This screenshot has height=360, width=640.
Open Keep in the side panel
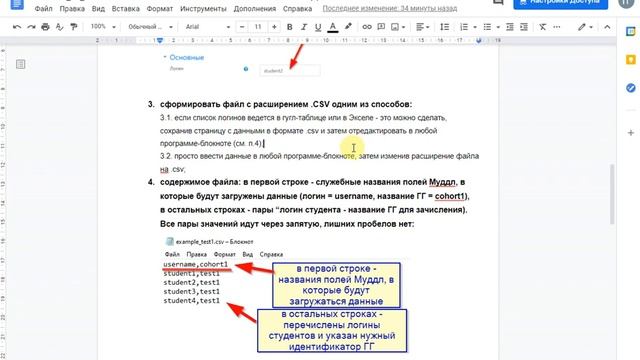631,60
